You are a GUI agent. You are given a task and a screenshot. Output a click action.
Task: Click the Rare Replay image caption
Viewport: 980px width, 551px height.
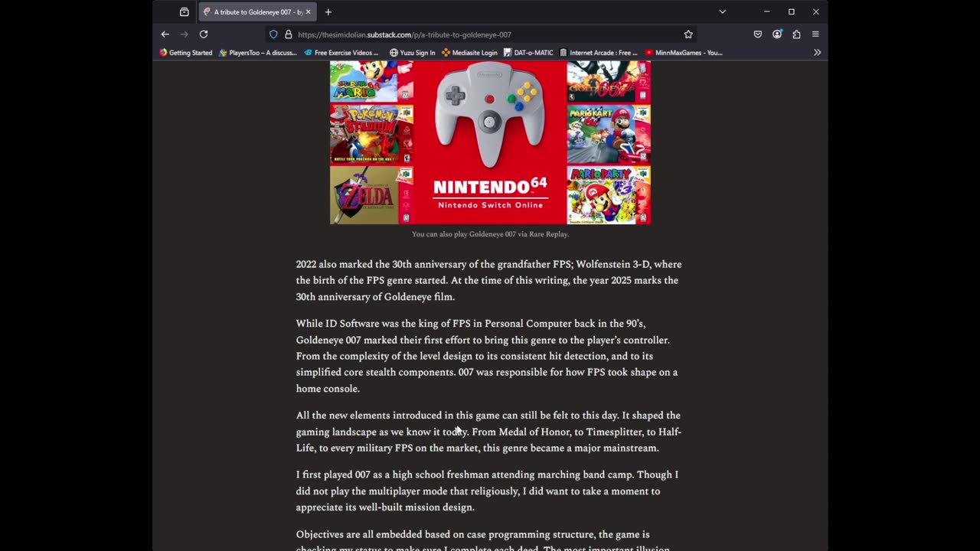(x=490, y=234)
